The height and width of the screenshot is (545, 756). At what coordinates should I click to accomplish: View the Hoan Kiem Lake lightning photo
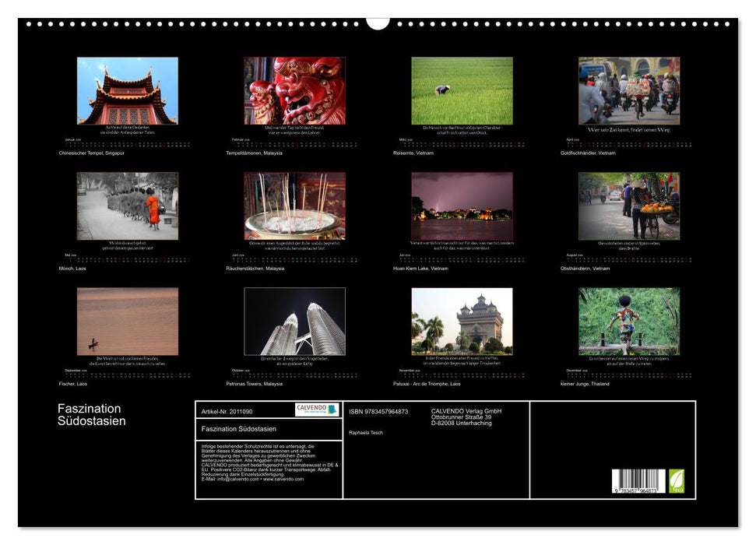(462, 206)
